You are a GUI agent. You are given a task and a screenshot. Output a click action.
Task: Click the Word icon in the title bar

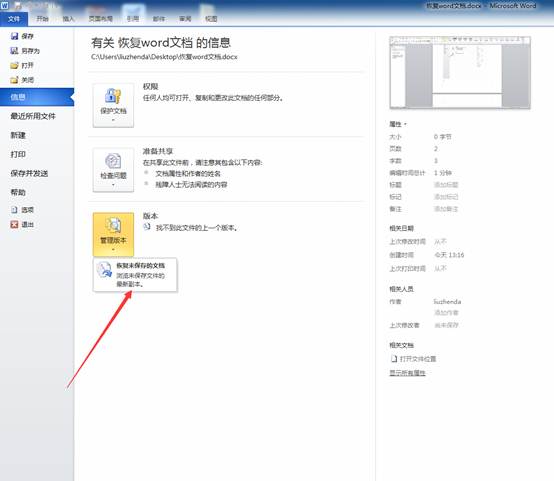(x=4, y=5)
